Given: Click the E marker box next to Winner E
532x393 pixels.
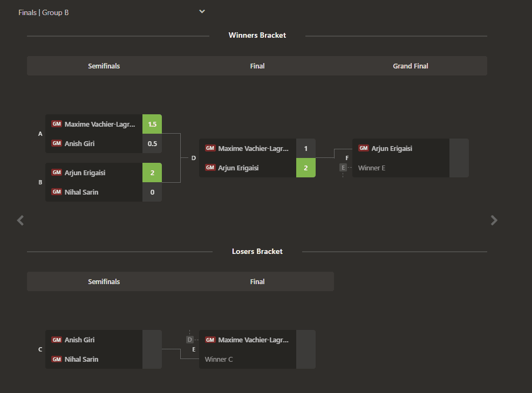Looking at the screenshot, I should tap(343, 168).
